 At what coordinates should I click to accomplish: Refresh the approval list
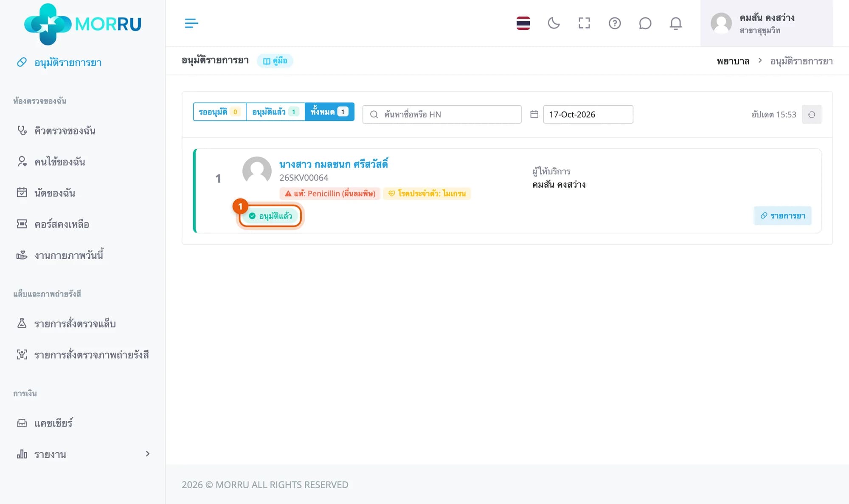tap(812, 115)
